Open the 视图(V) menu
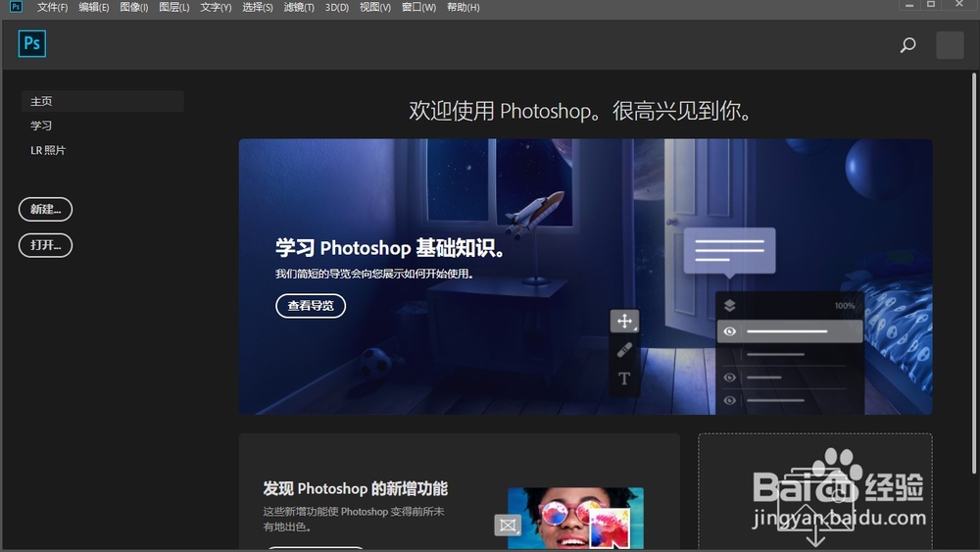 (375, 8)
